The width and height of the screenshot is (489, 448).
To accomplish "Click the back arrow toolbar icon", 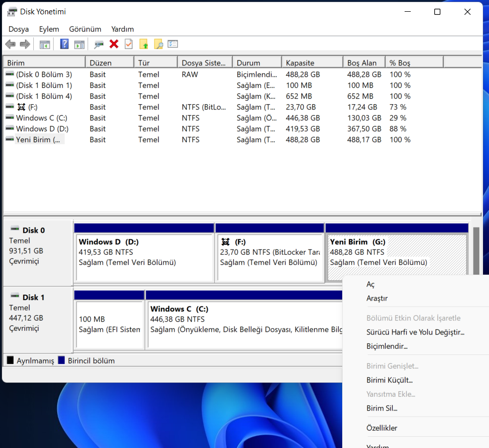I will (x=10, y=44).
